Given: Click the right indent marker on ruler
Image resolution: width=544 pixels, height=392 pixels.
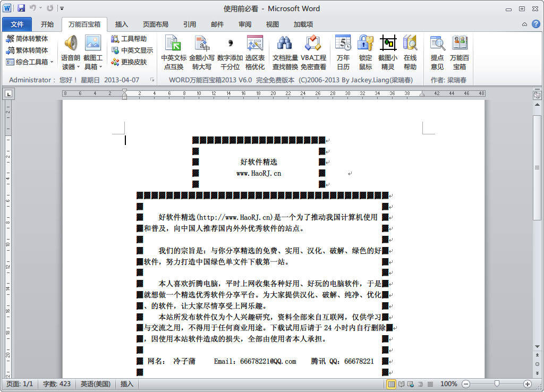Looking at the screenshot, I should (x=422, y=94).
